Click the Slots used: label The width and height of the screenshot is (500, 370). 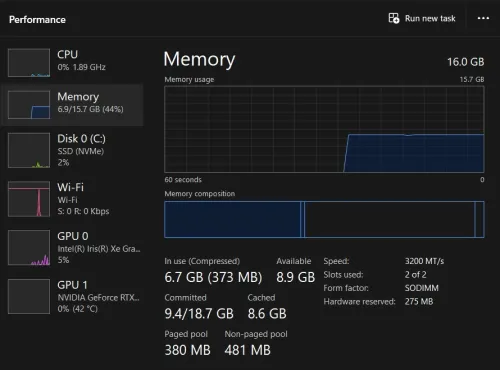click(343, 275)
